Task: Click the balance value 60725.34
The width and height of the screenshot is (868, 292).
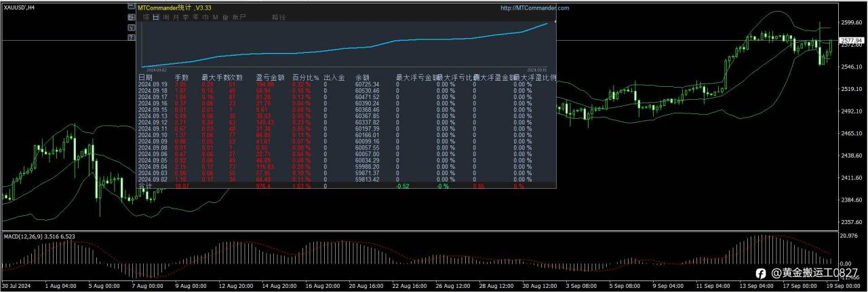Action: (x=367, y=84)
